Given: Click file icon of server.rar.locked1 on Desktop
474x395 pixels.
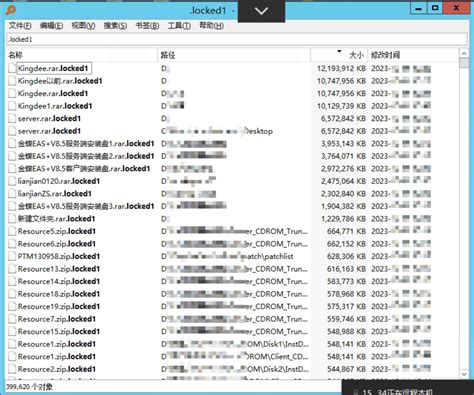Looking at the screenshot, I should coord(12,131).
